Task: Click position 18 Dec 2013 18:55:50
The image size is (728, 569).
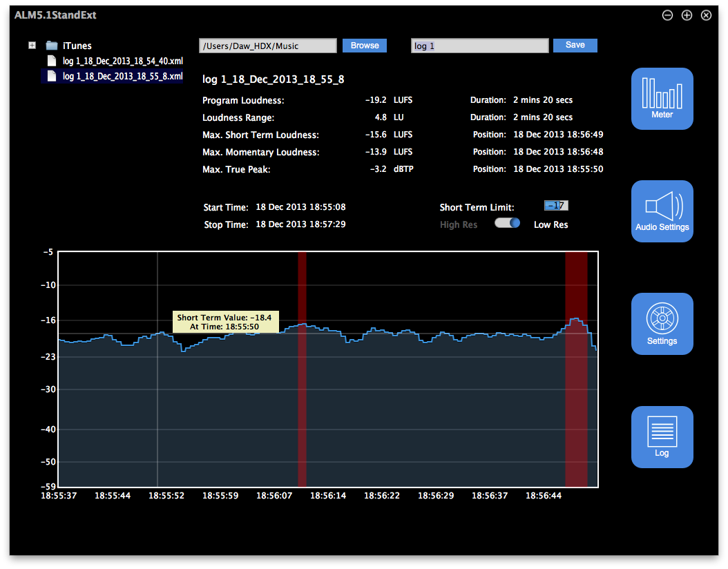Action: 558,169
